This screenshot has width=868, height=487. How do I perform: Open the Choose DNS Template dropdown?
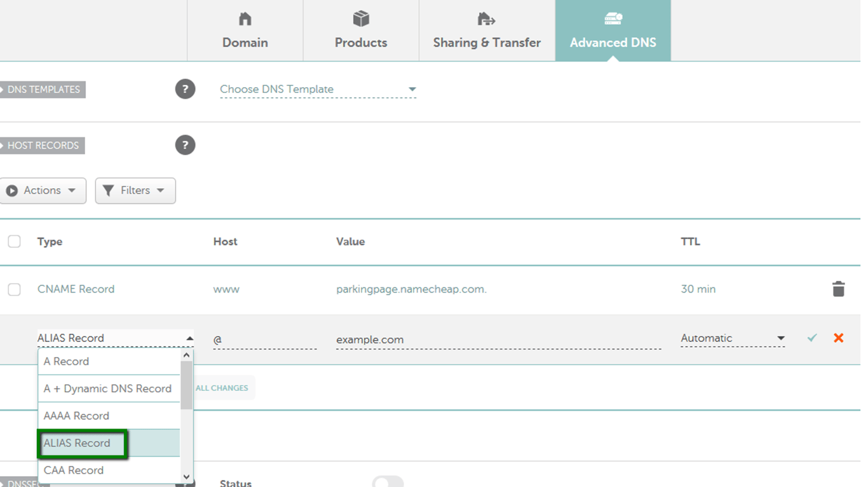(x=318, y=89)
